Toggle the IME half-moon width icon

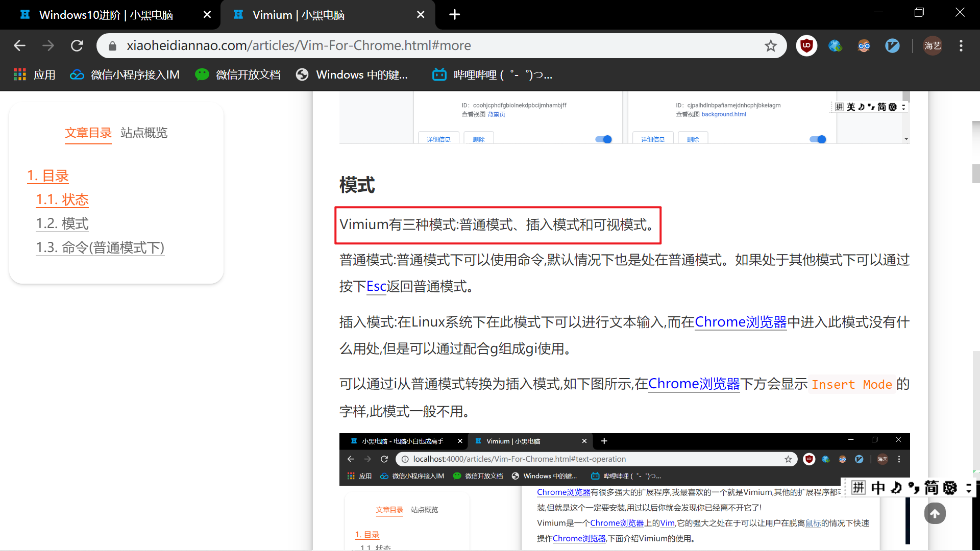coord(896,488)
